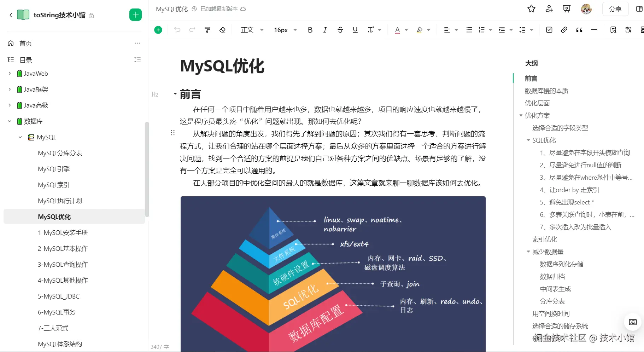Toggle strikethrough formatting
The height and width of the screenshot is (352, 644).
340,30
